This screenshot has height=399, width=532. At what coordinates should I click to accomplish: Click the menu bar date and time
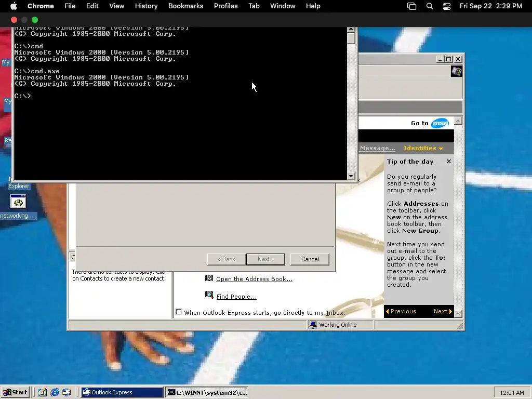point(490,6)
